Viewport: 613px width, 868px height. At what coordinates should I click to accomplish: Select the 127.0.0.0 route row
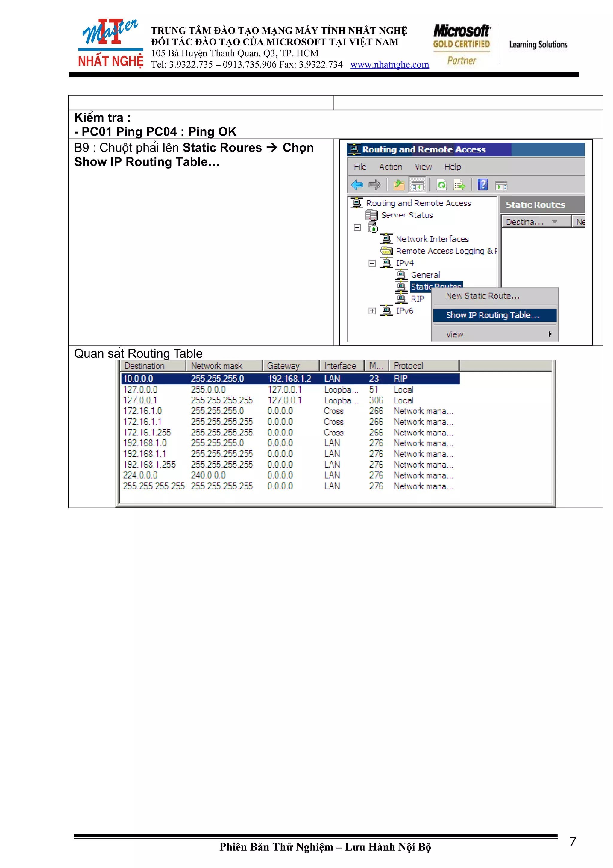290,389
